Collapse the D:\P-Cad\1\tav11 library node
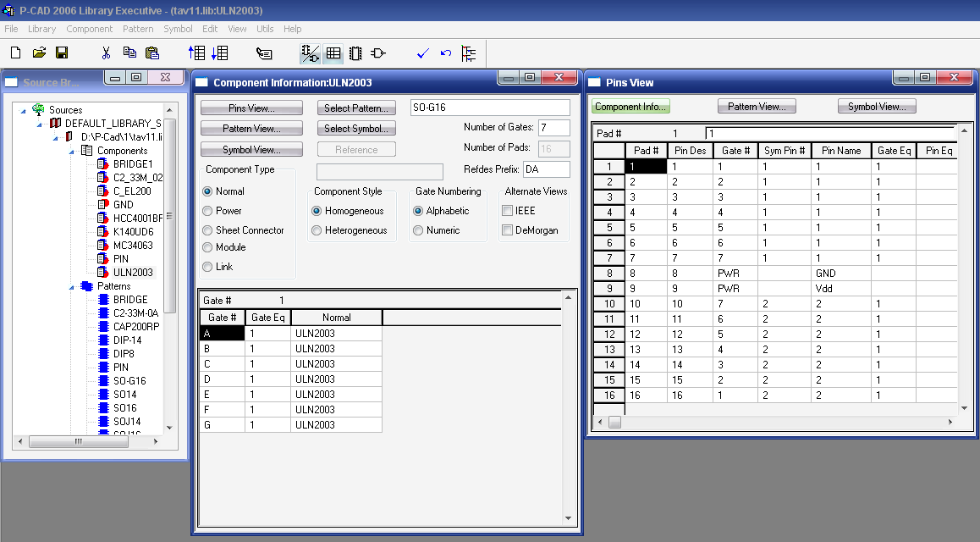The height and width of the screenshot is (542, 980). coord(56,137)
